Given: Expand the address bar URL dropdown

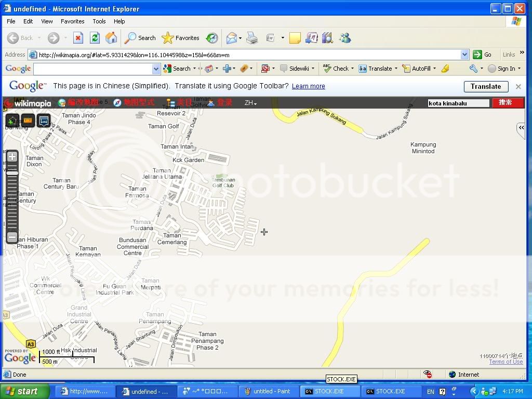Looking at the screenshot, I should point(464,55).
